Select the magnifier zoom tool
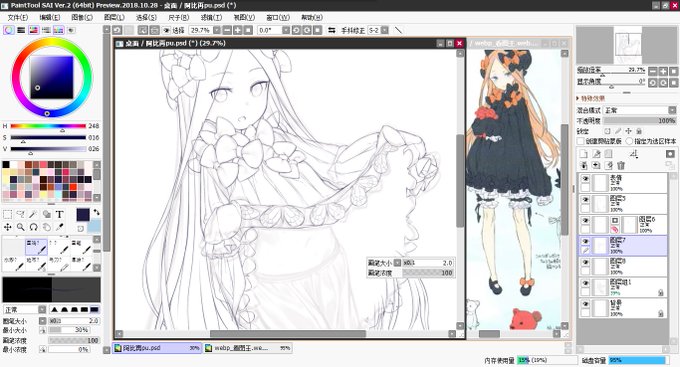Image resolution: width=680 pixels, height=367 pixels. tap(20, 227)
